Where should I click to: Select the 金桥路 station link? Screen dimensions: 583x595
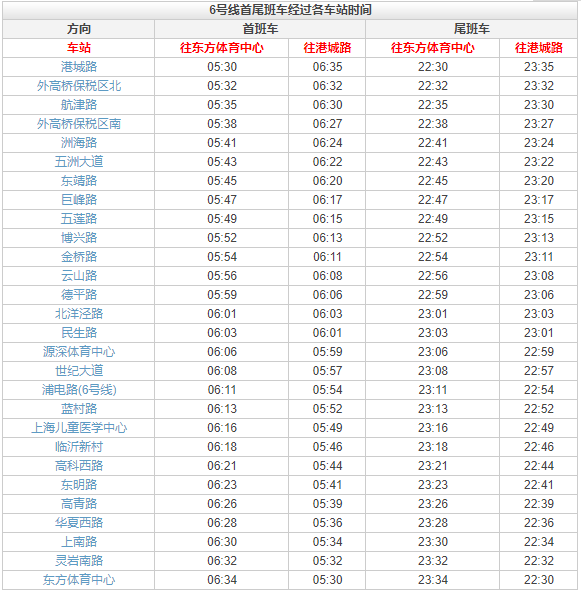tap(79, 257)
